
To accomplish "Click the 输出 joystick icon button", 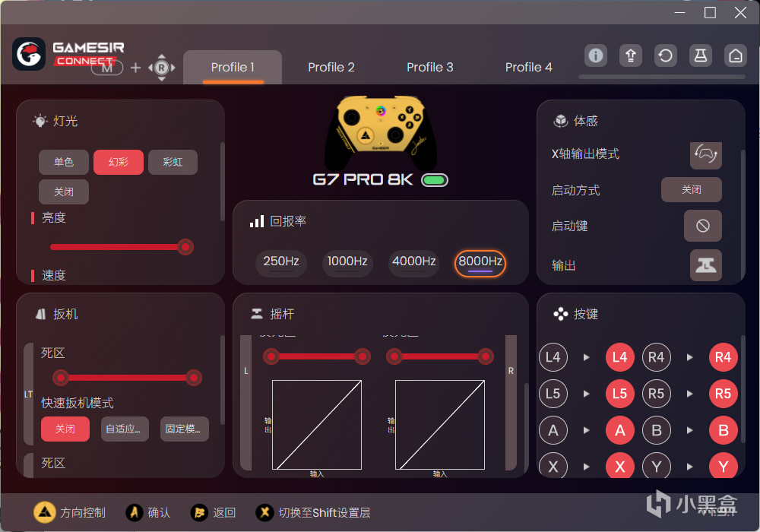I will [706, 265].
